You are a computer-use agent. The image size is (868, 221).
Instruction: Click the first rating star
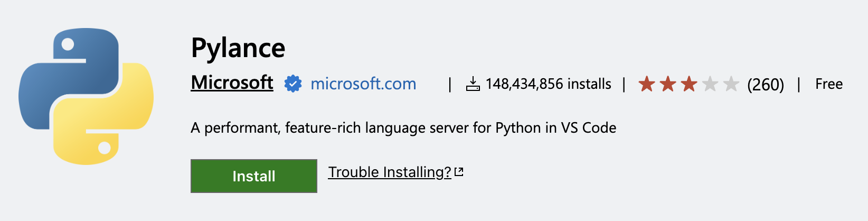[647, 84]
